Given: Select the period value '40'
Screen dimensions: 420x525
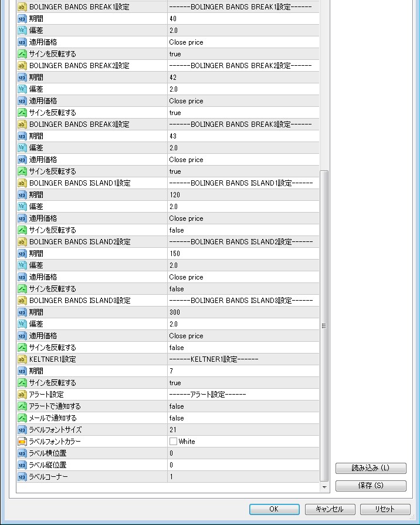Looking at the screenshot, I should pos(173,19).
